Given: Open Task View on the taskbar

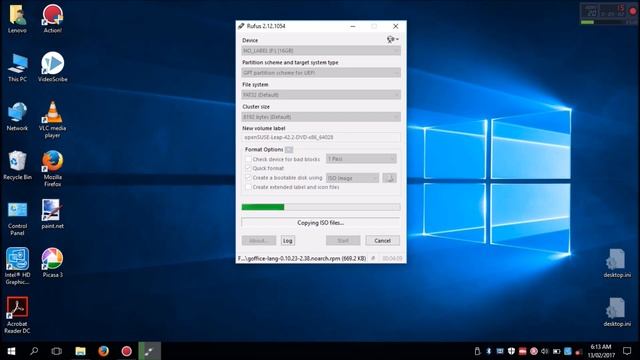Looking at the screenshot, I should pyautogui.click(x=57, y=351).
